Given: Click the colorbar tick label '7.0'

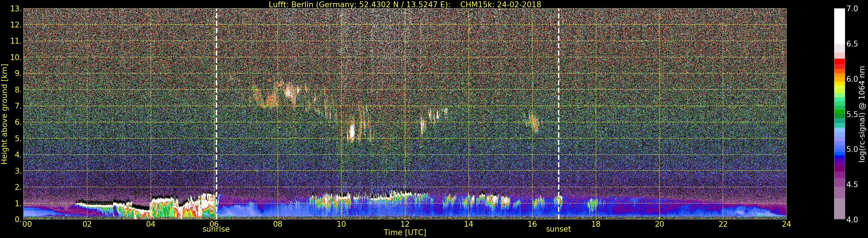Looking at the screenshot, I should [852, 9].
